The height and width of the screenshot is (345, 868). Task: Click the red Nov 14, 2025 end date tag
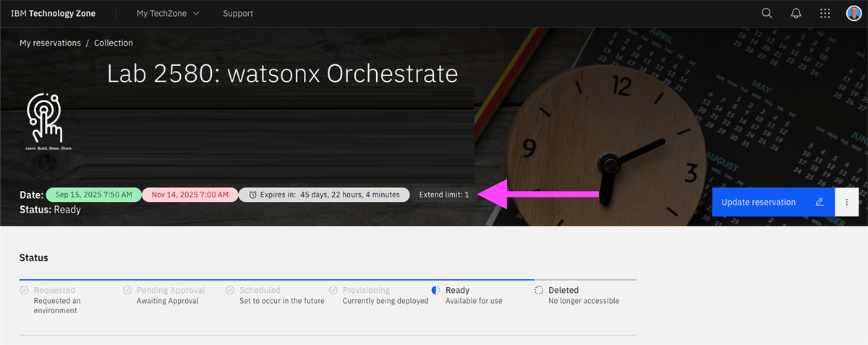click(190, 195)
